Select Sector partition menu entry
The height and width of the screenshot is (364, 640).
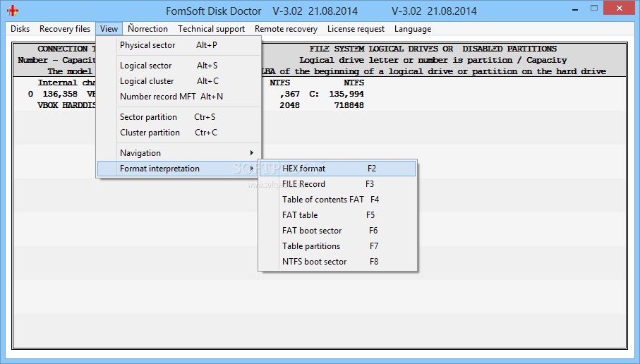179,117
